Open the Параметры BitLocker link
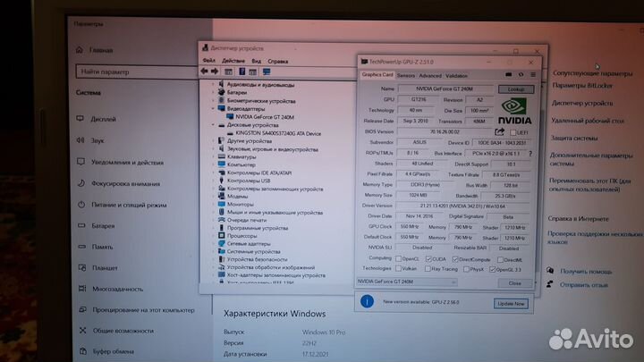Viewport: 644px width, 362px height. click(582, 86)
